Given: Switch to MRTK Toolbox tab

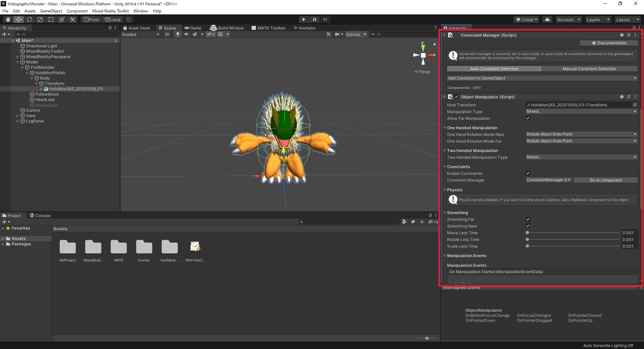Looking at the screenshot, I should pos(267,28).
